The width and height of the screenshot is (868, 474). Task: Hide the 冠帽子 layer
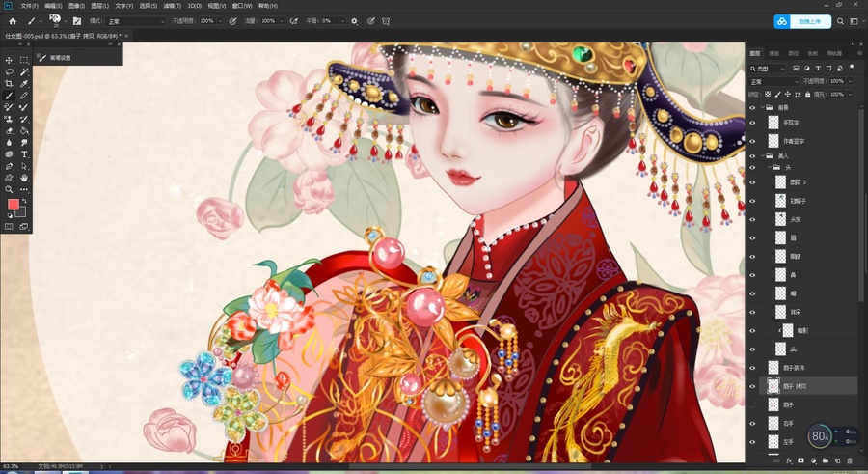752,201
